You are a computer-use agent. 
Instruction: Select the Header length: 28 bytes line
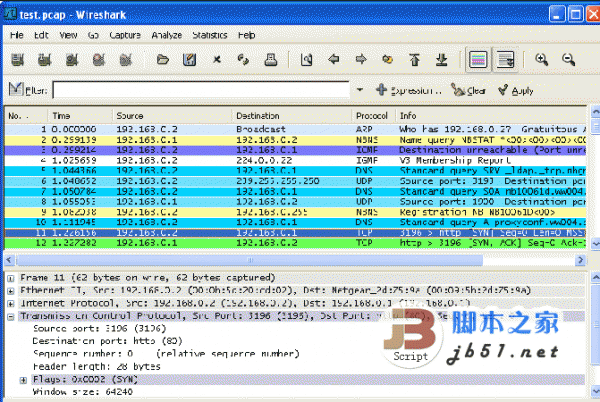point(96,366)
